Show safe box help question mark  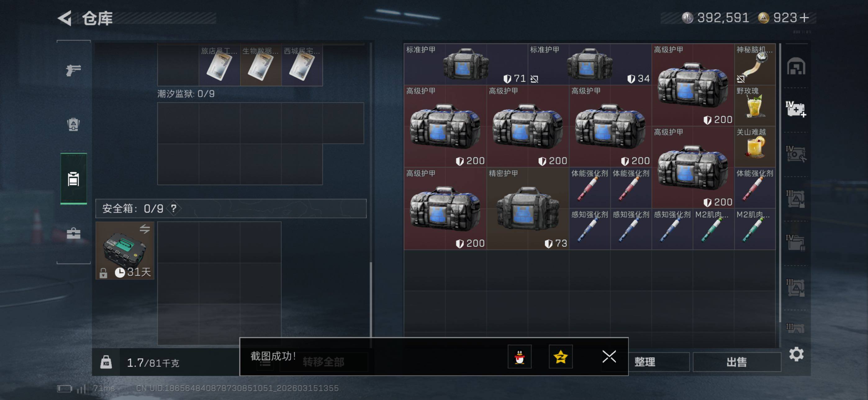click(174, 208)
